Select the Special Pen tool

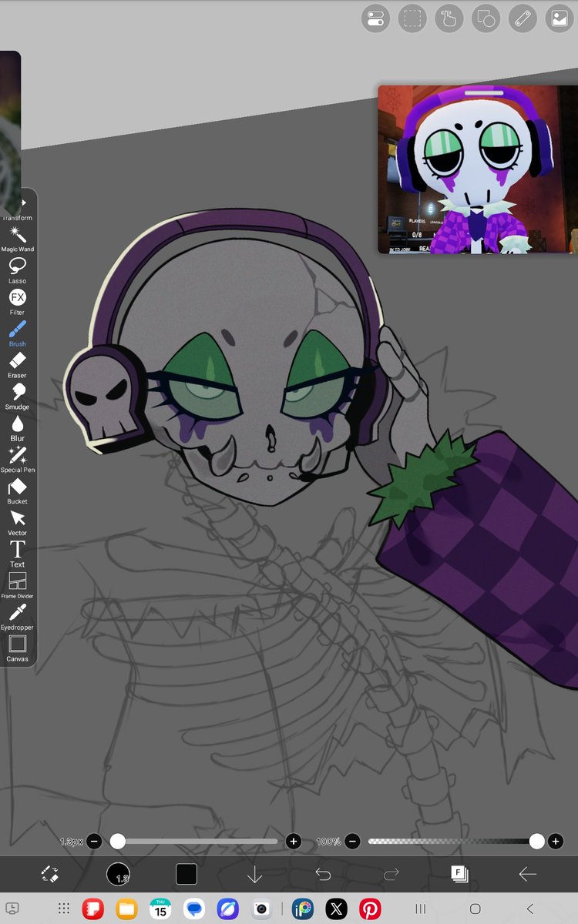coord(17,460)
